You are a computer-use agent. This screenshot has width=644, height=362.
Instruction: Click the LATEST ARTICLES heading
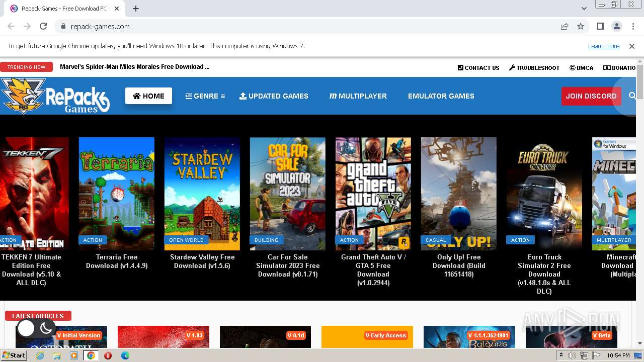[38, 316]
